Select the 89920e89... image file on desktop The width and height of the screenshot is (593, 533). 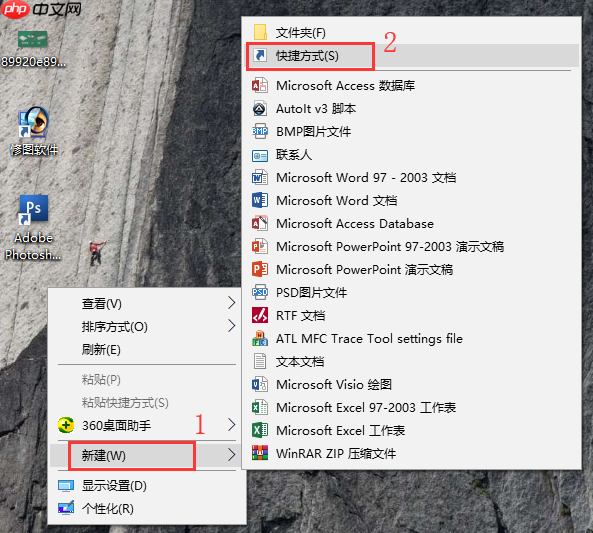(33, 49)
